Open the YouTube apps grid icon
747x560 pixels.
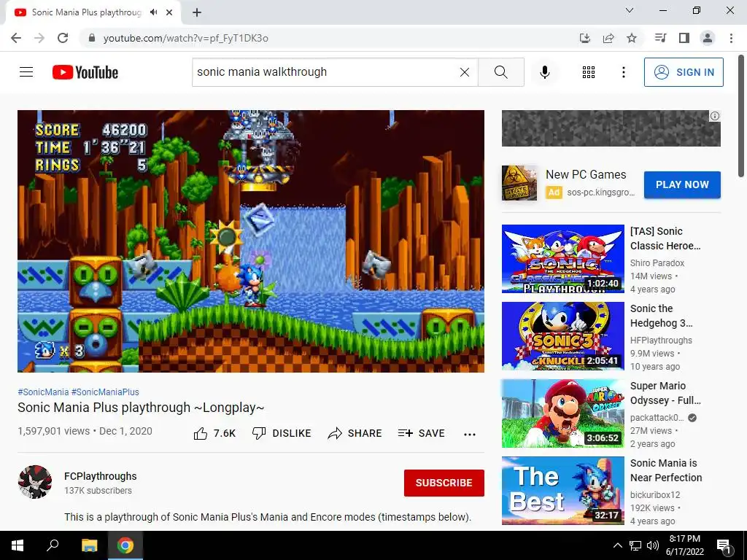(589, 72)
